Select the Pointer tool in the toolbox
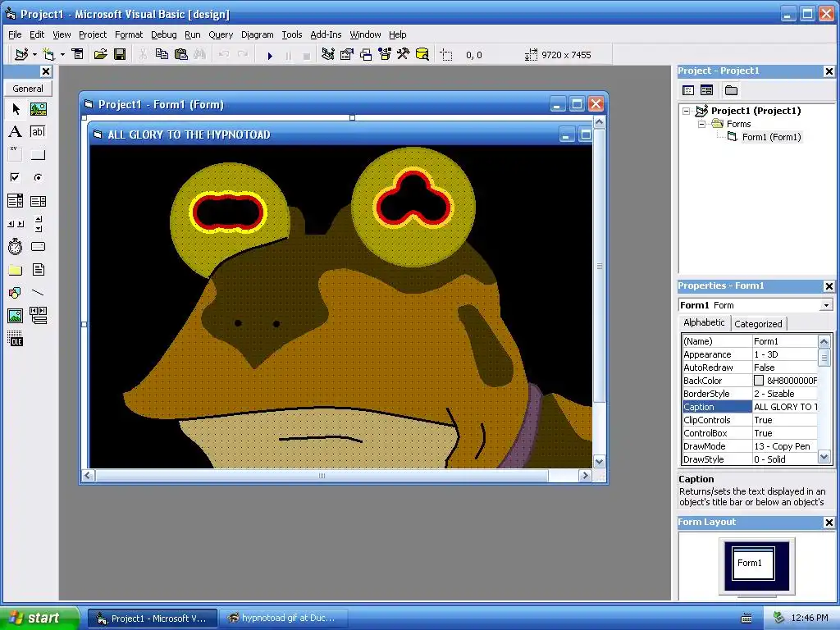840x630 pixels. (x=16, y=109)
